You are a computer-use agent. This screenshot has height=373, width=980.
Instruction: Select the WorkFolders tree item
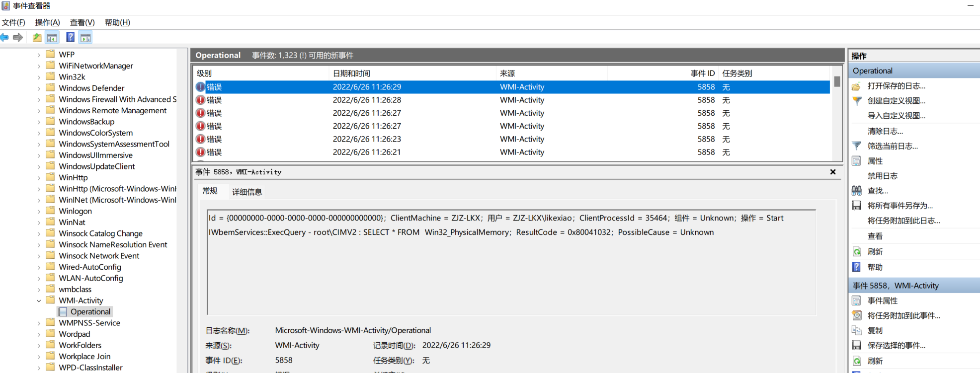pyautogui.click(x=80, y=345)
